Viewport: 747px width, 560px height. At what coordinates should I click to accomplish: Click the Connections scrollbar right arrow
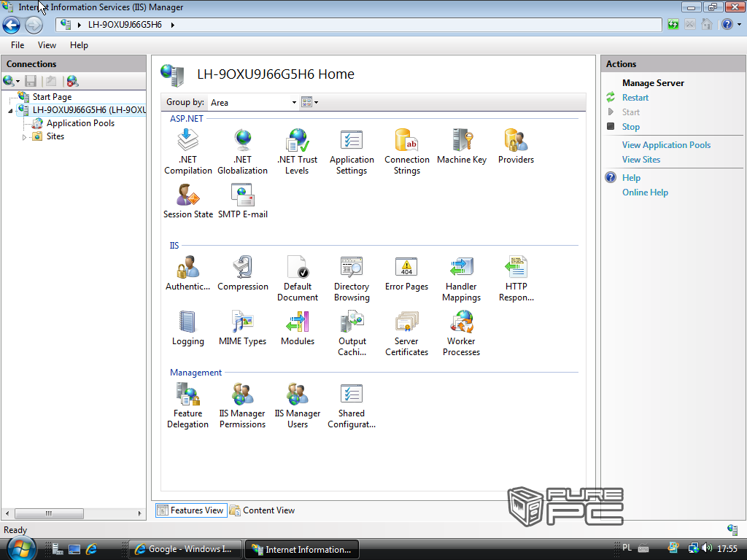click(139, 513)
